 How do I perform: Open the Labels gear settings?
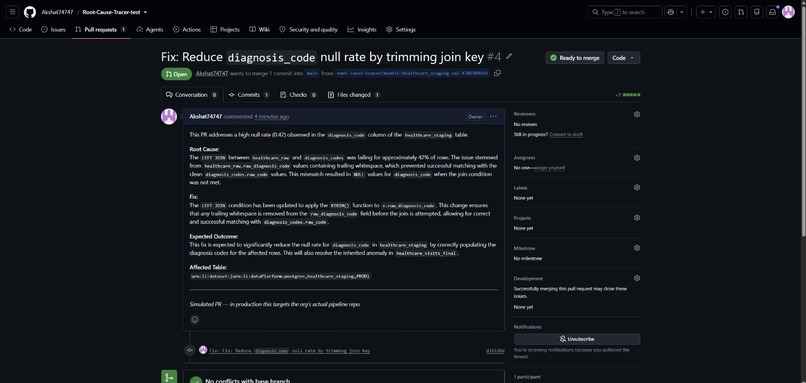[637, 188]
